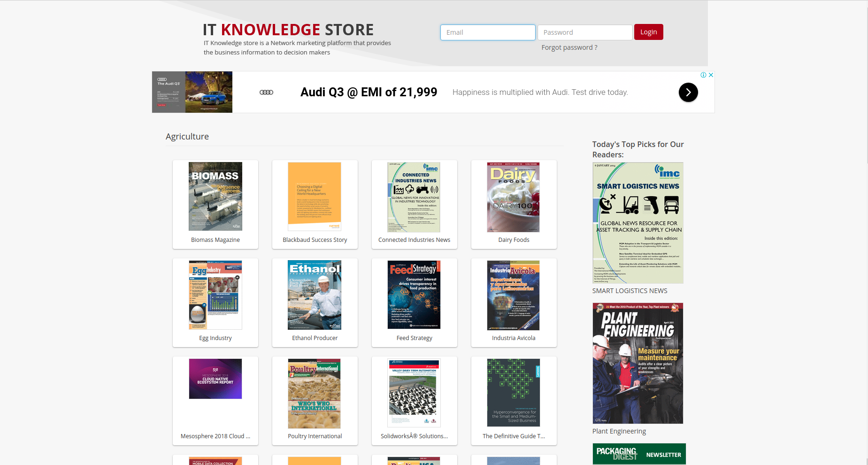
Task: Click the Feed Strategy title link
Action: (x=414, y=338)
